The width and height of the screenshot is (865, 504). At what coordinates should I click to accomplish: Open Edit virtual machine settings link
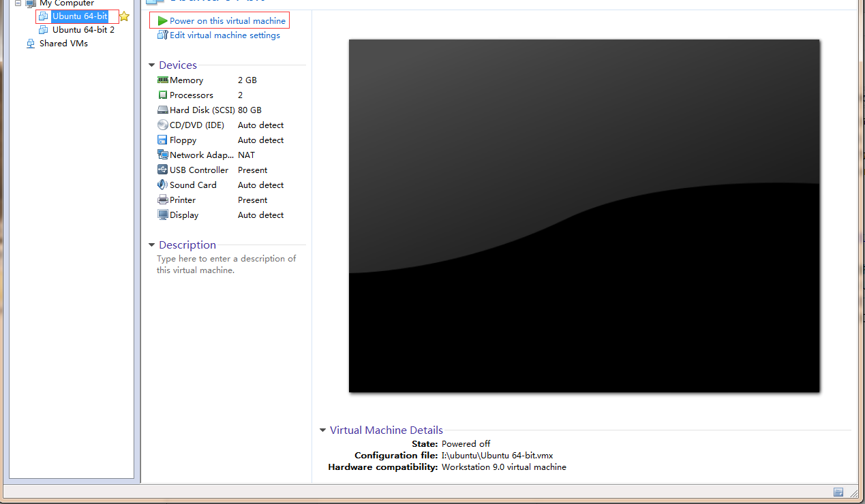tap(224, 35)
